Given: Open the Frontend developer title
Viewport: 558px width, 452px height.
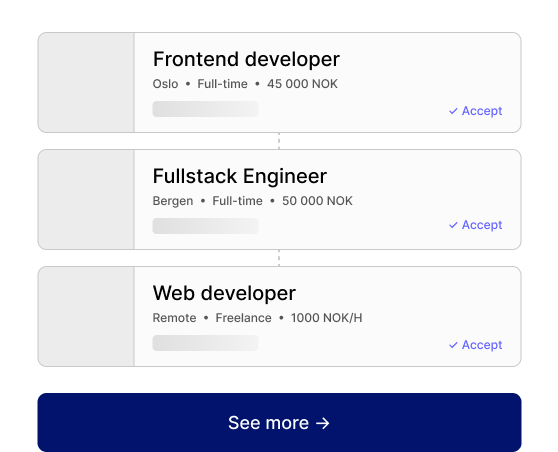Looking at the screenshot, I should pos(246,59).
